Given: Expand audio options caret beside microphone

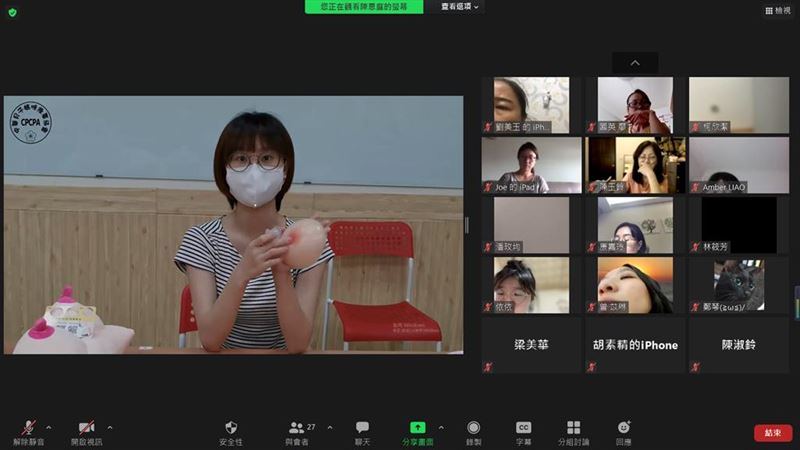Looking at the screenshot, I should (48, 427).
